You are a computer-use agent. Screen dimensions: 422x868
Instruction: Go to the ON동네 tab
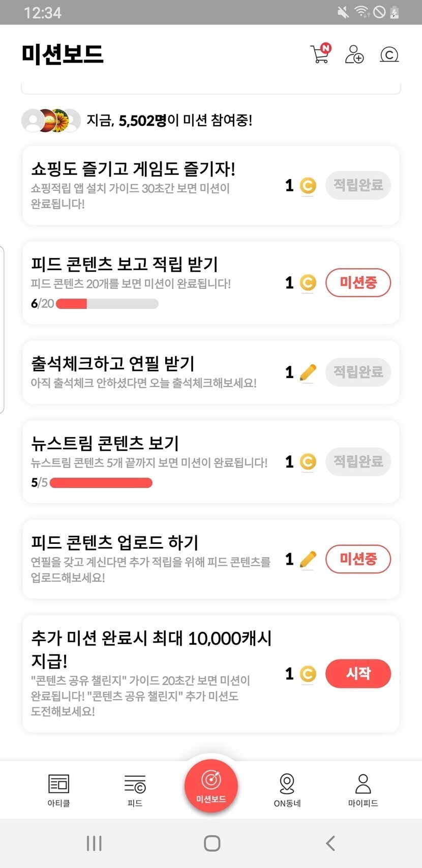[287, 790]
